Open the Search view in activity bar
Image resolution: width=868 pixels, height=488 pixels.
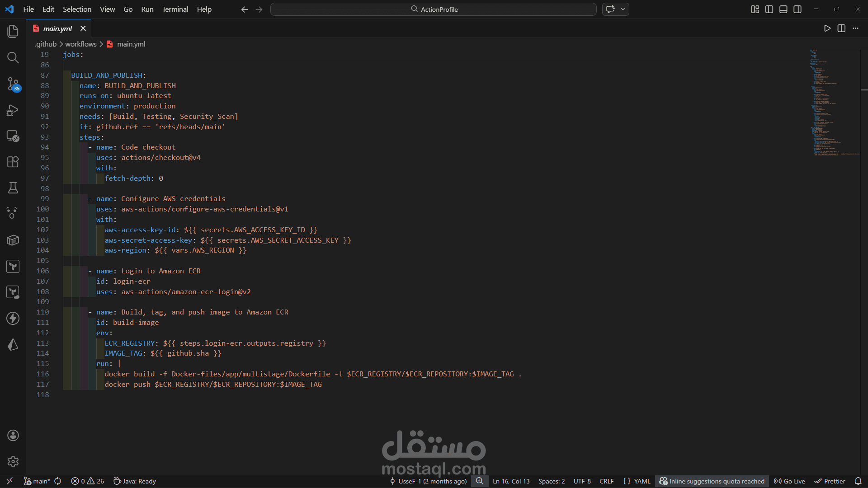point(13,57)
